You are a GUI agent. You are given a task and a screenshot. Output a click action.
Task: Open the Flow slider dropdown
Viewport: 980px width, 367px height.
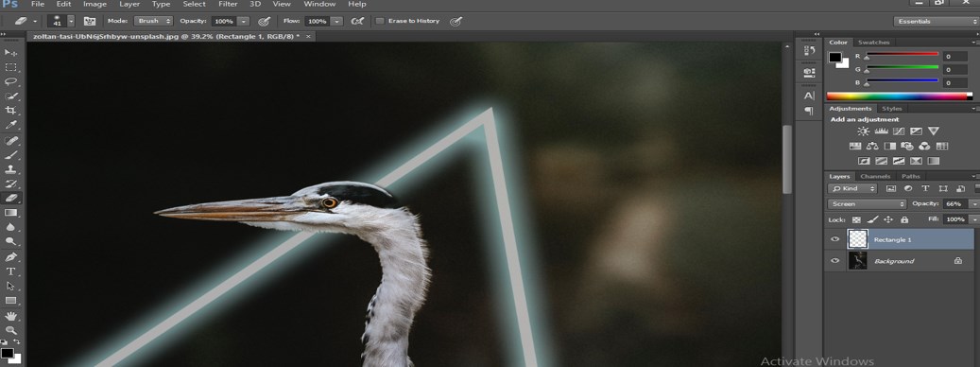[336, 21]
